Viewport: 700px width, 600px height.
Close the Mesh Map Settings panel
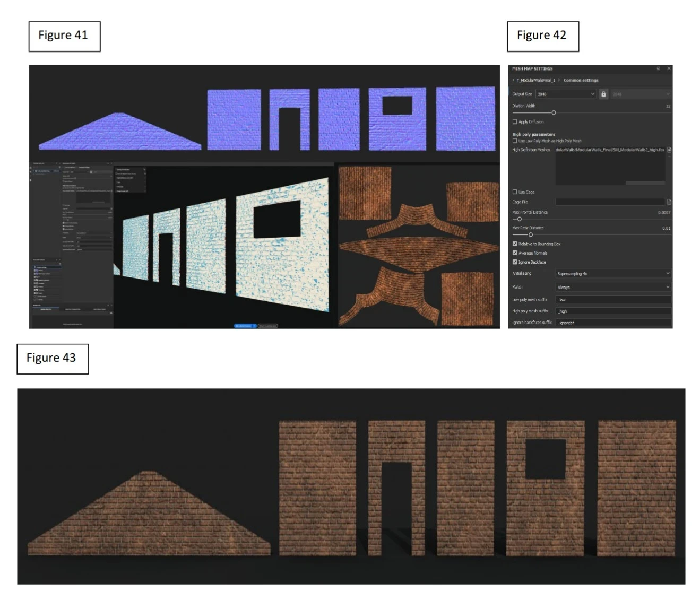tap(669, 68)
